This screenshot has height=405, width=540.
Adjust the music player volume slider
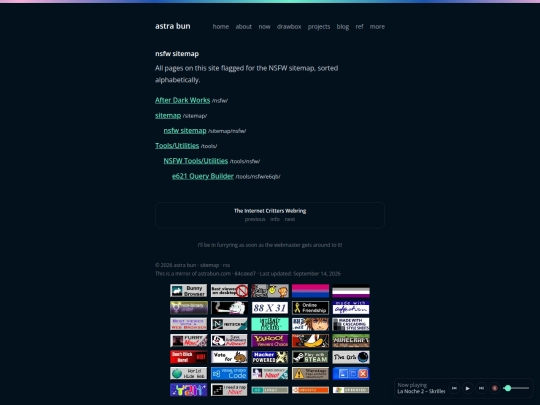click(x=516, y=388)
